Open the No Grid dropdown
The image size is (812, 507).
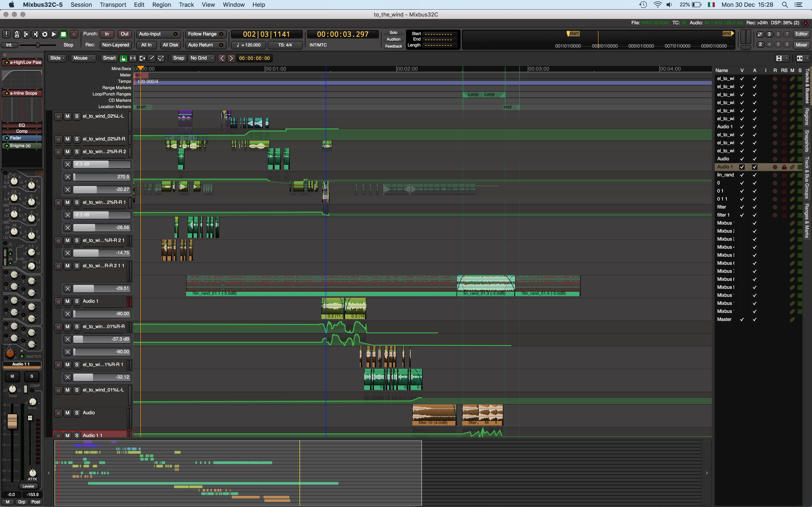click(x=202, y=58)
